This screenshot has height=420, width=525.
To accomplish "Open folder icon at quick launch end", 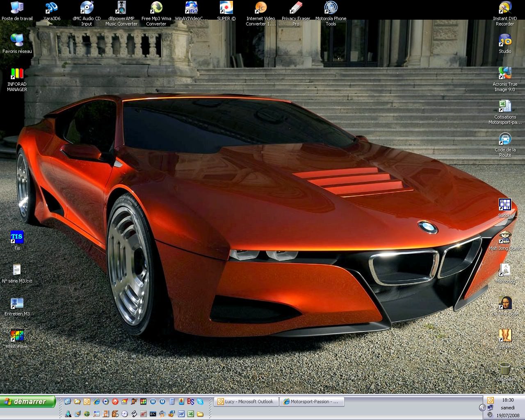I will click(x=200, y=414).
